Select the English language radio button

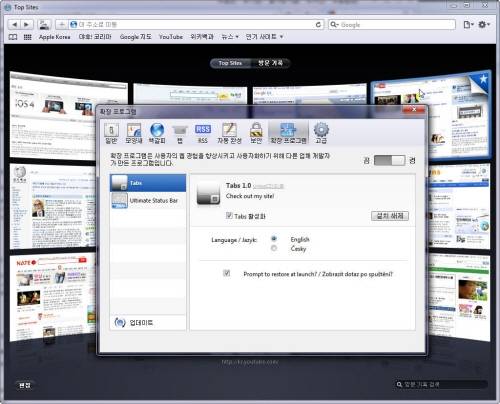tap(274, 239)
